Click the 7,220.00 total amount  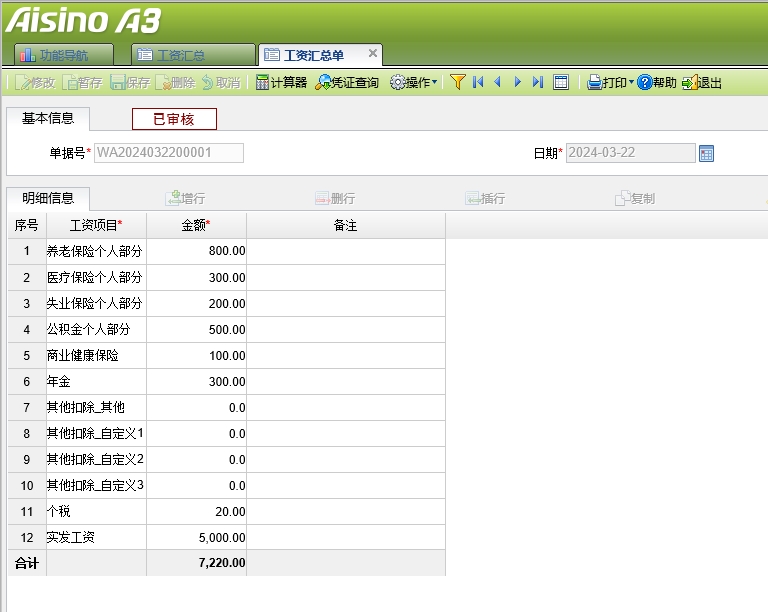(196, 563)
